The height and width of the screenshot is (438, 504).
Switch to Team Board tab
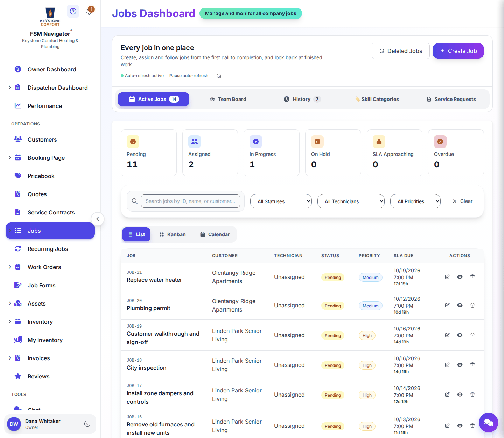coord(228,99)
